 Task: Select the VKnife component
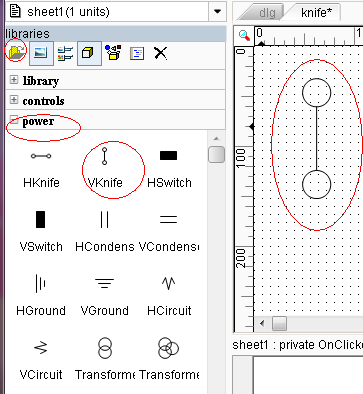click(105, 168)
